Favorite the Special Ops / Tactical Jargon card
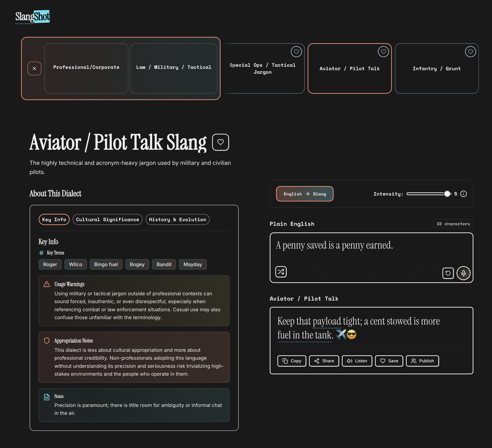Image resolution: width=492 pixels, height=448 pixels. tap(296, 52)
